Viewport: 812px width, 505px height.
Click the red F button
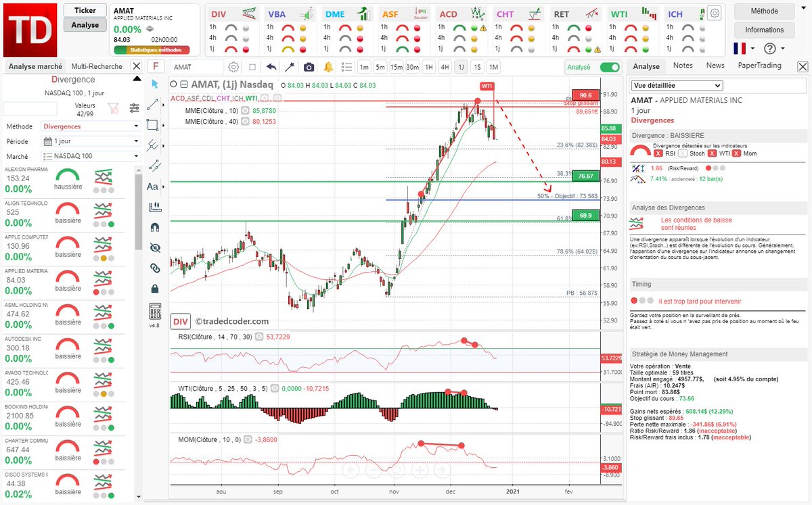tap(156, 66)
